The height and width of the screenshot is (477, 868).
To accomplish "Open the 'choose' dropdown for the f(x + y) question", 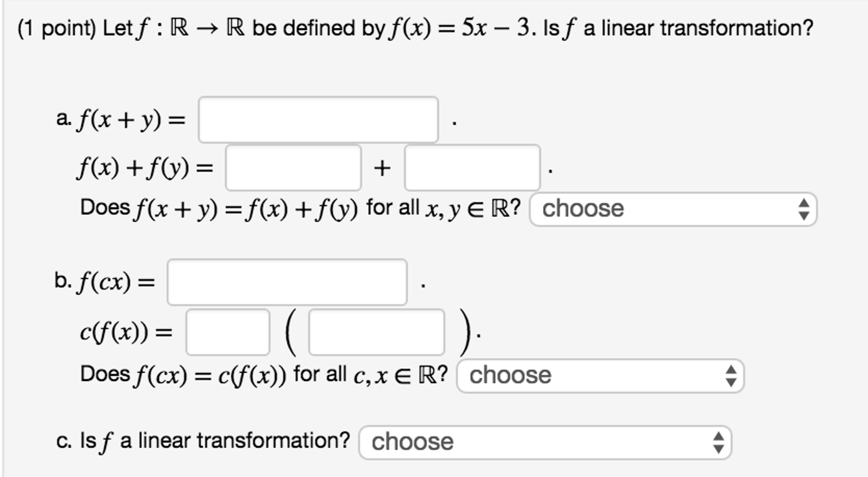I will (673, 209).
